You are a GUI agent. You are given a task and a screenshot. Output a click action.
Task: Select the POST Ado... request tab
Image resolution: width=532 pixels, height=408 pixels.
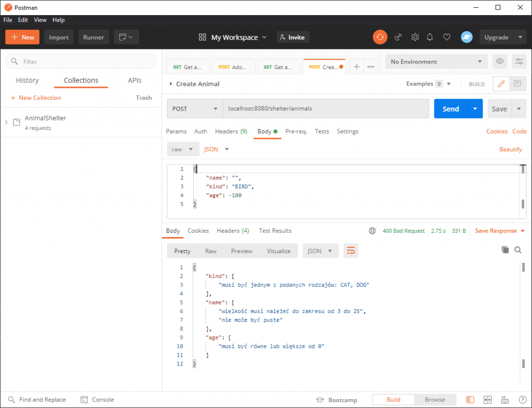coord(233,67)
